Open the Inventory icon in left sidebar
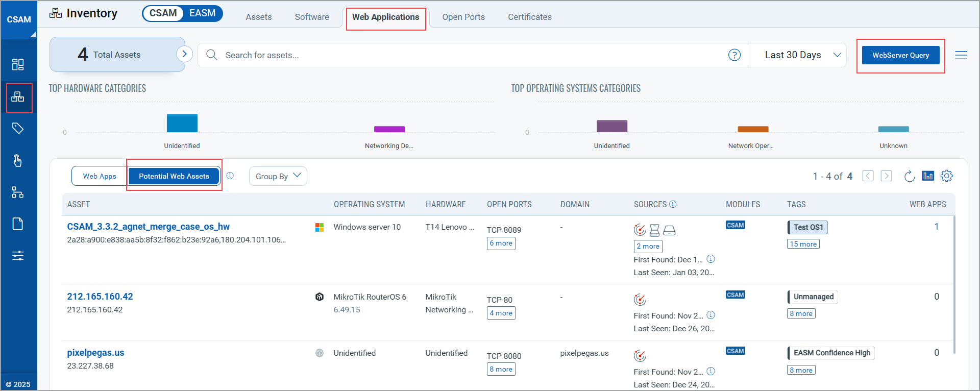This screenshot has height=391, width=980. pos(18,96)
